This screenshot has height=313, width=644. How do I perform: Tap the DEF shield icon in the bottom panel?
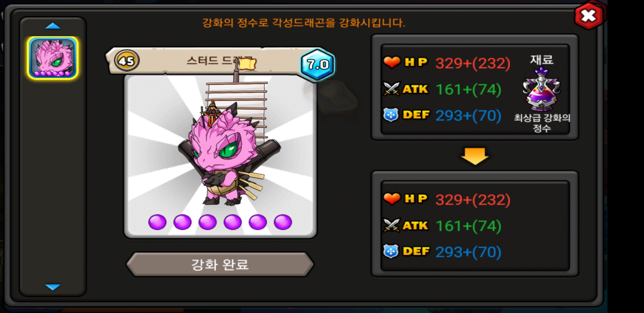click(391, 251)
